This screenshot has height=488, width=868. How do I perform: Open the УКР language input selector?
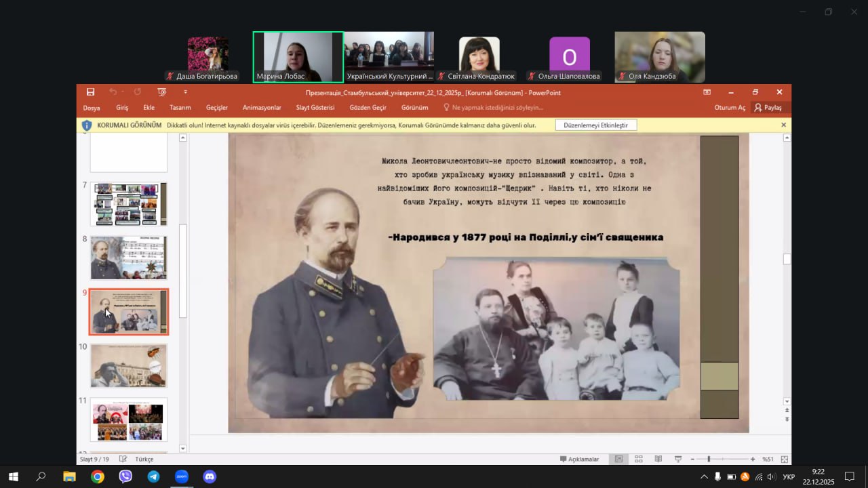point(789,476)
